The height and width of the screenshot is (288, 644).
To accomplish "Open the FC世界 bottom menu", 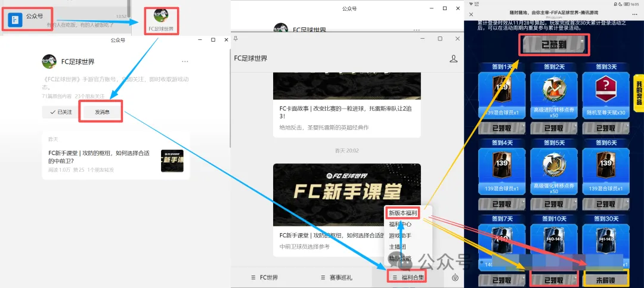I will tap(265, 277).
